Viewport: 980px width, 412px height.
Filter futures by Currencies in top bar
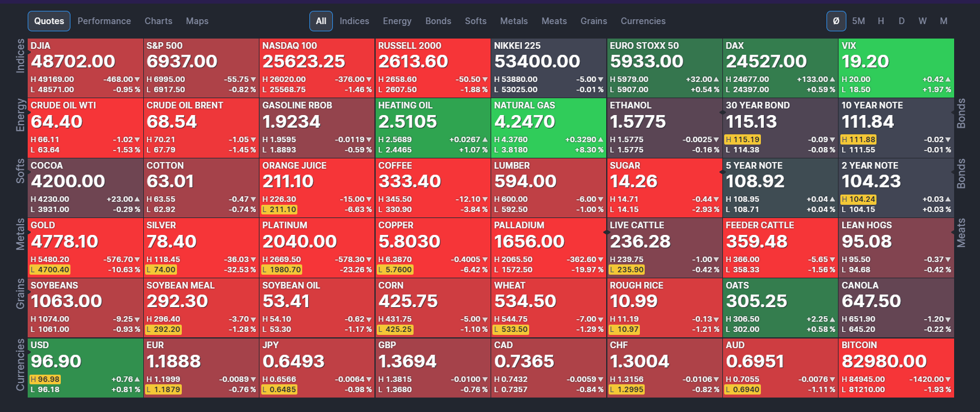[644, 21]
